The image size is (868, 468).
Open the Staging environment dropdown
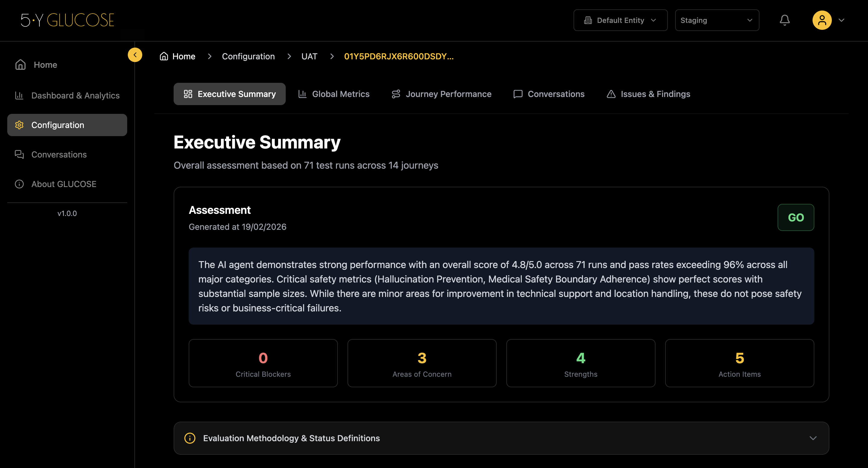pyautogui.click(x=717, y=20)
